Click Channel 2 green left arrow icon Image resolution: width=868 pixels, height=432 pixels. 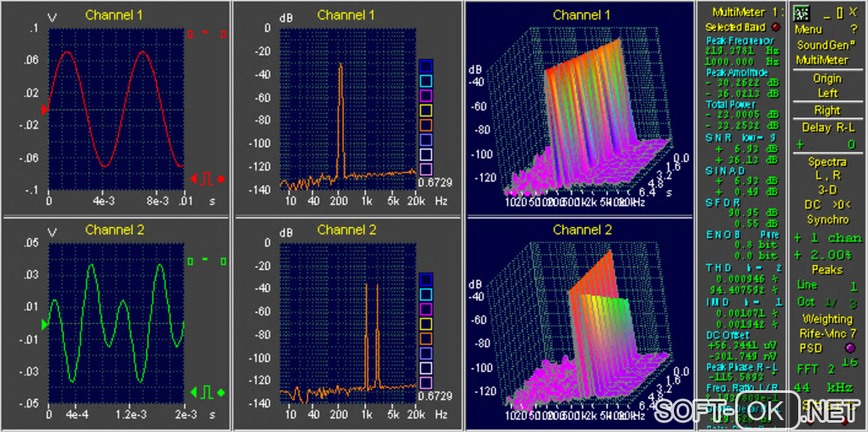pos(194,393)
